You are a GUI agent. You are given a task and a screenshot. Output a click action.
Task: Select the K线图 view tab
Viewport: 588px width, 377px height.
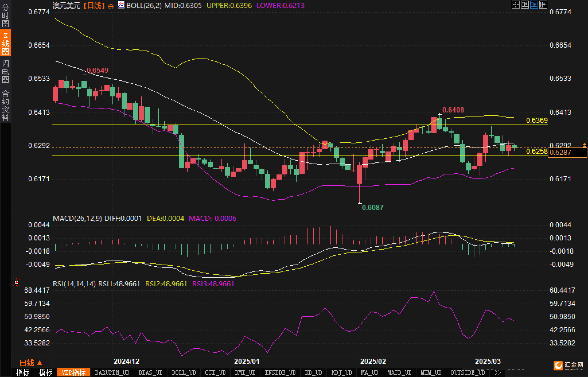point(5,43)
